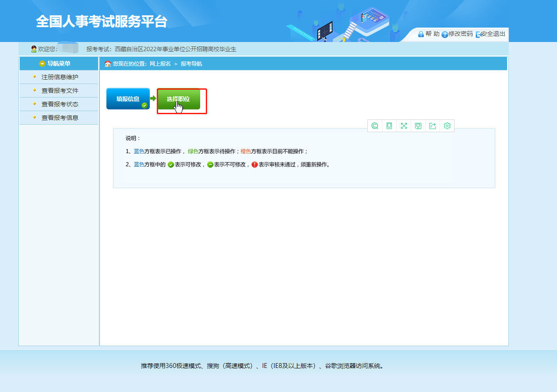Viewport: 557px width, 392px height.
Task: Click the blue 填报信息 step button
Action: 127,99
